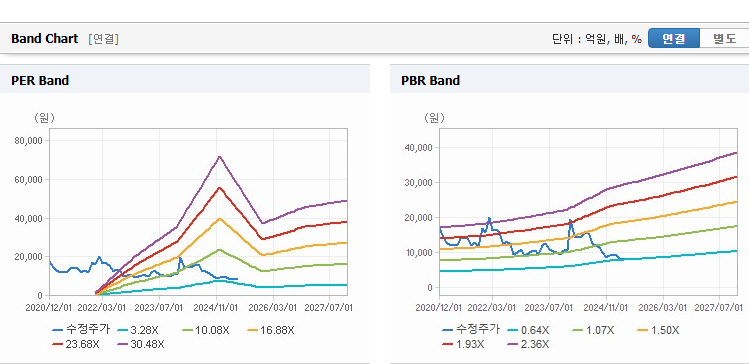Image resolution: width=749 pixels, height=364 pixels.
Task: Toggle the 23.68X legend series
Action: click(75, 344)
